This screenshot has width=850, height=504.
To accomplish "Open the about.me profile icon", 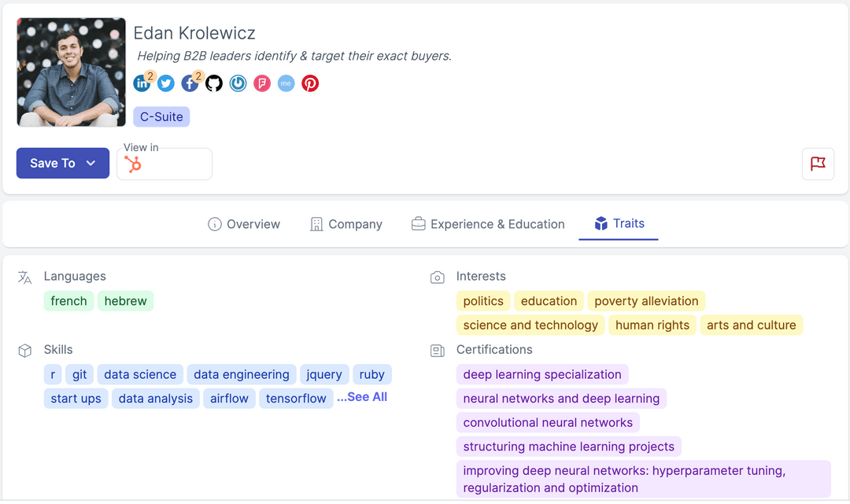I will [x=286, y=83].
